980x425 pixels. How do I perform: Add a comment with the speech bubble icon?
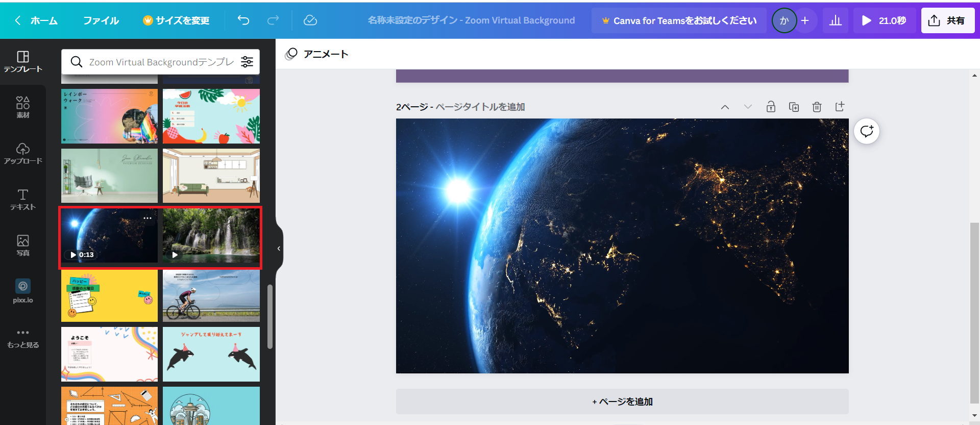coord(867,131)
